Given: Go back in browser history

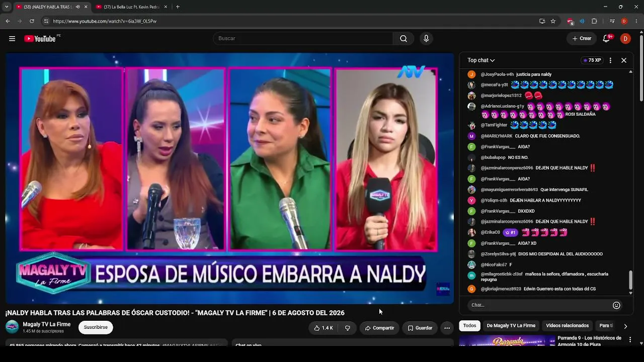Looking at the screenshot, I should 8,21.
